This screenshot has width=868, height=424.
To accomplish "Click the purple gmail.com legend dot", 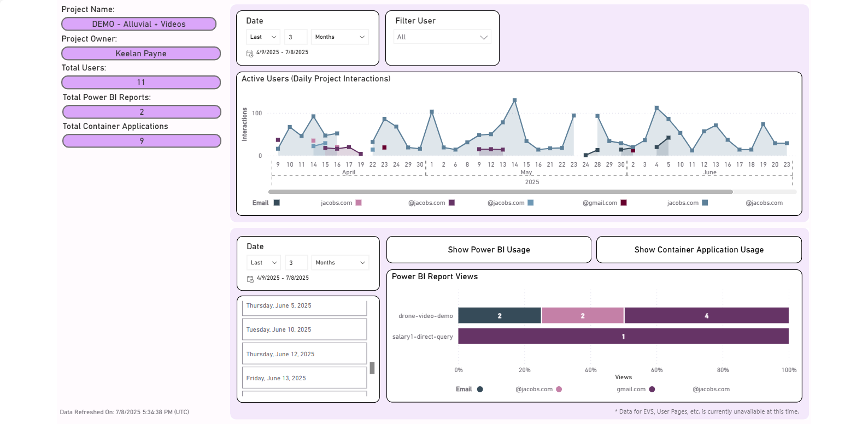I will click(652, 390).
